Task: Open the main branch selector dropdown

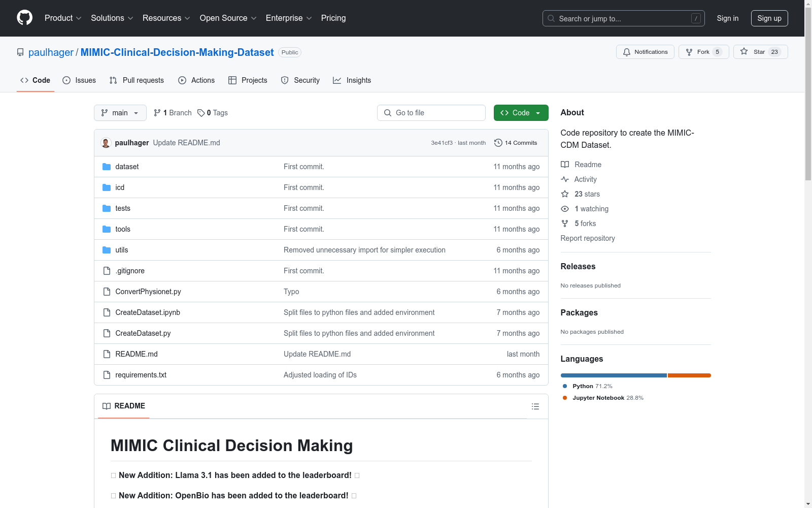Action: (x=120, y=113)
